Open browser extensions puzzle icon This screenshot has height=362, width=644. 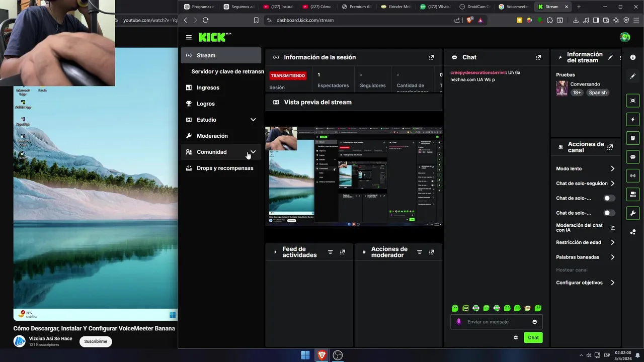pos(550,20)
